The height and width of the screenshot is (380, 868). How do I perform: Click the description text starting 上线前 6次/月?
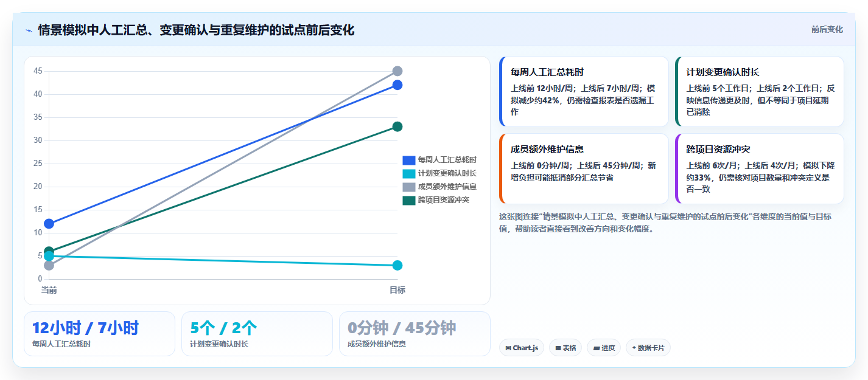[759, 177]
